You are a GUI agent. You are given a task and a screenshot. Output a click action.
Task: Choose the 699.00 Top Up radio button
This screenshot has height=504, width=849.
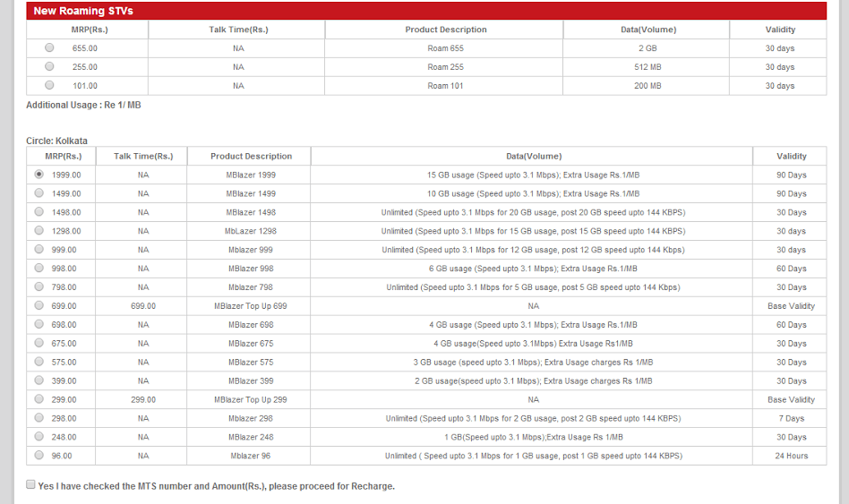39,305
